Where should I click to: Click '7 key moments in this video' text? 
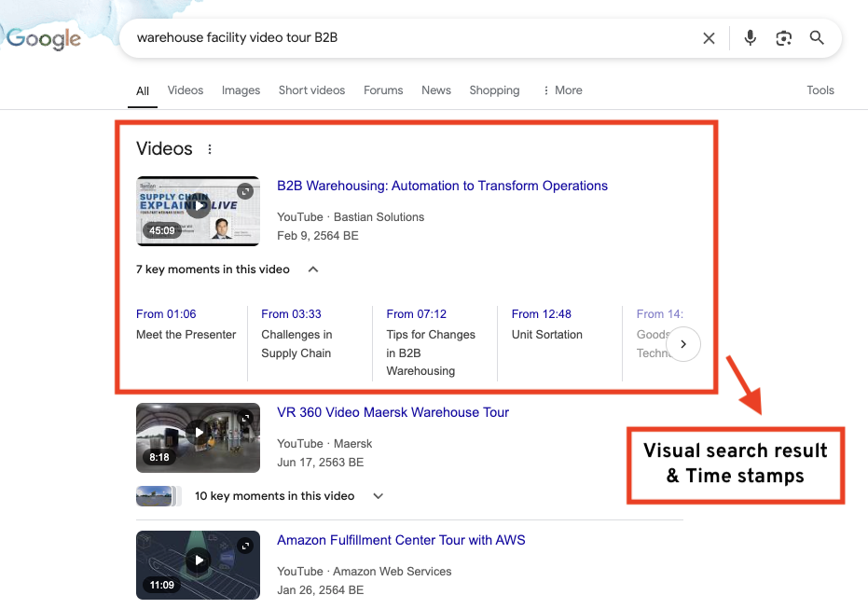214,270
